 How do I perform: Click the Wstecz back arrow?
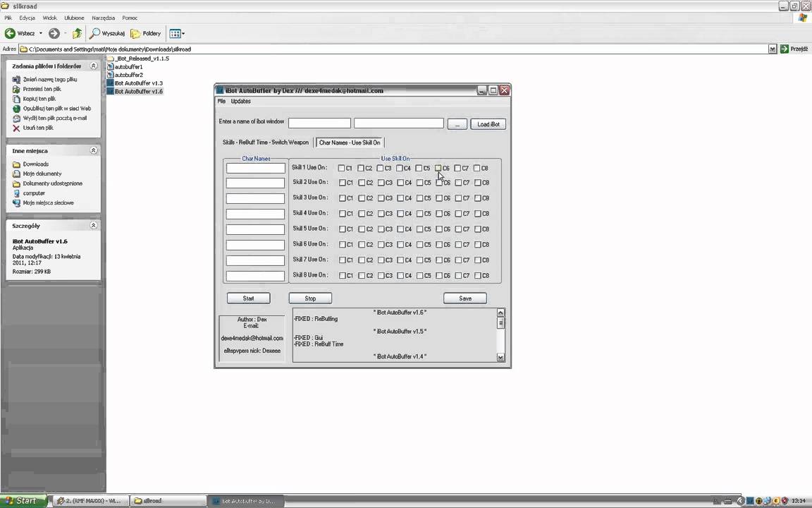(x=10, y=33)
